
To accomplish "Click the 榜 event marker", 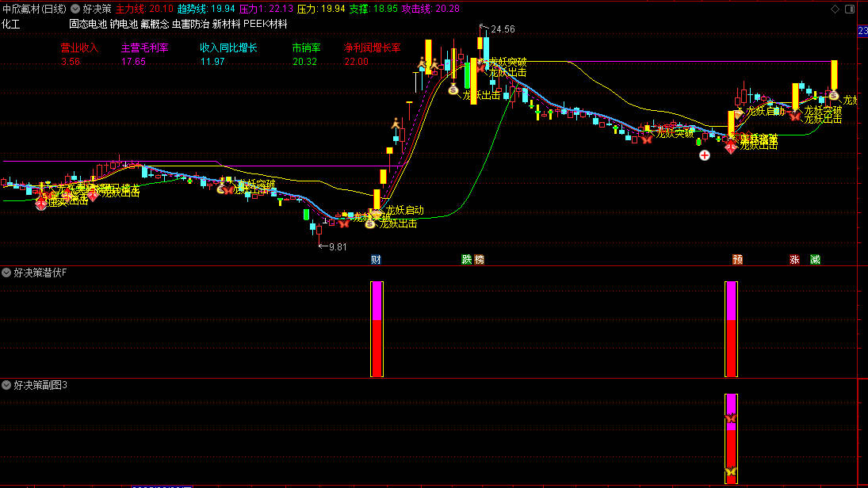I will coord(479,260).
